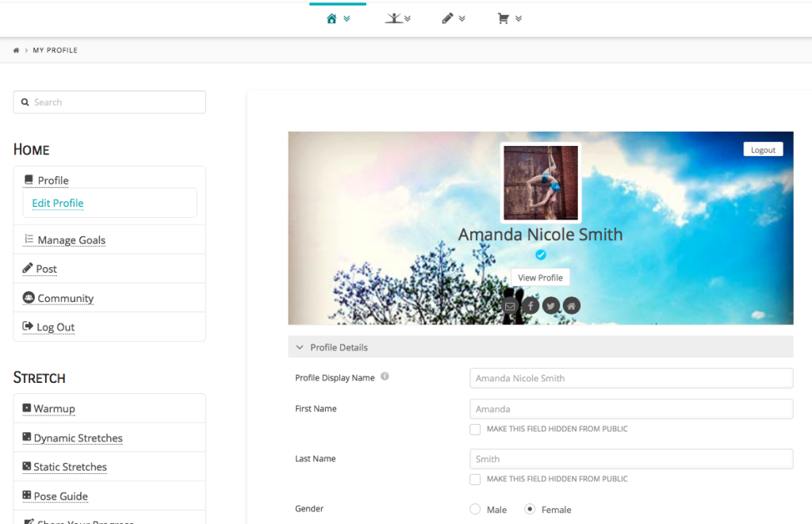This screenshot has width=812, height=524.
Task: Select the Female gender option
Action: click(x=530, y=510)
